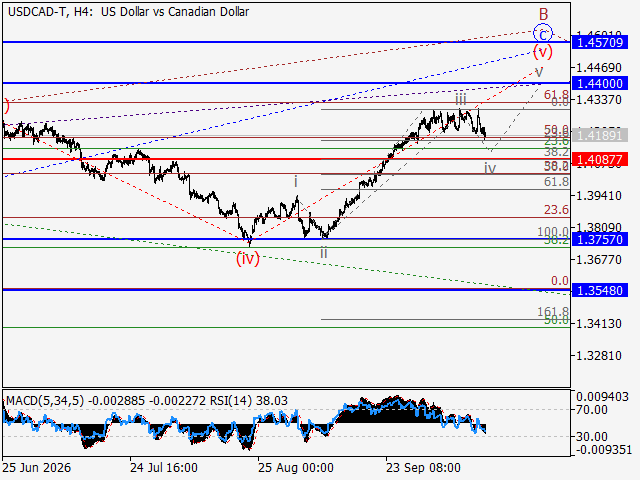Click the RSI(14) 38.03 indicator label

coord(249,401)
